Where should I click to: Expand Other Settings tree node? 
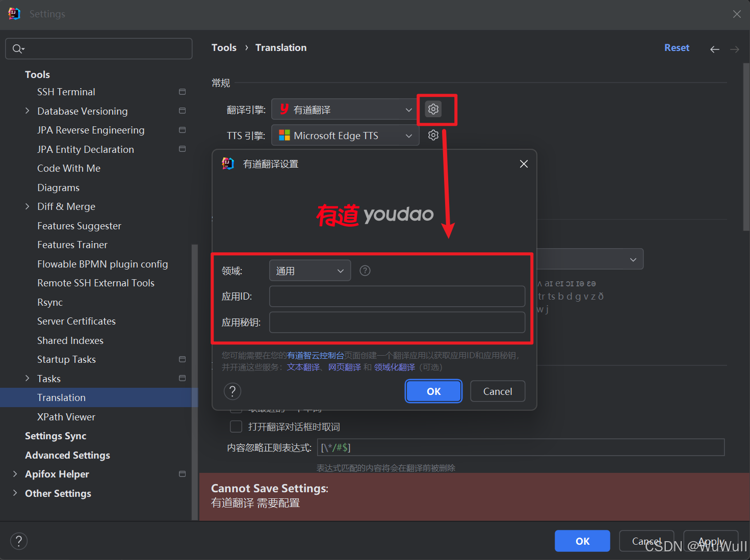coord(15,493)
